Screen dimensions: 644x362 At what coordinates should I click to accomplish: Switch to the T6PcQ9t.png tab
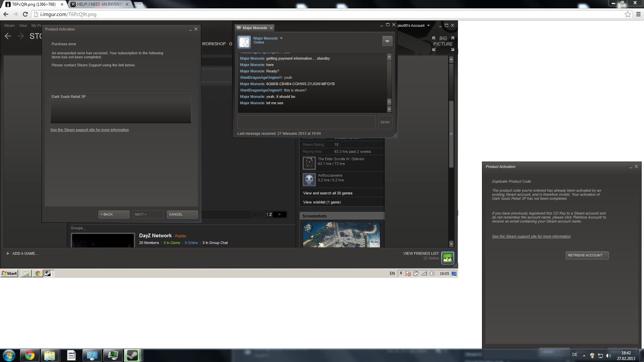click(x=34, y=4)
